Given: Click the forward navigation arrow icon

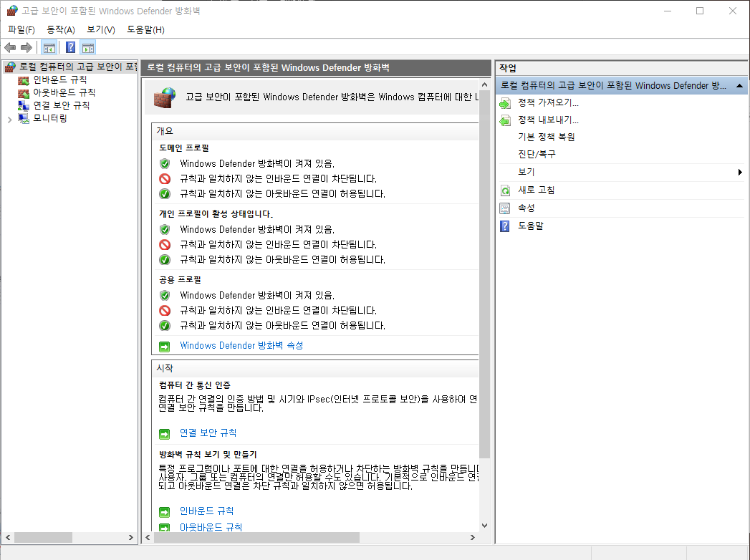Looking at the screenshot, I should [x=25, y=47].
